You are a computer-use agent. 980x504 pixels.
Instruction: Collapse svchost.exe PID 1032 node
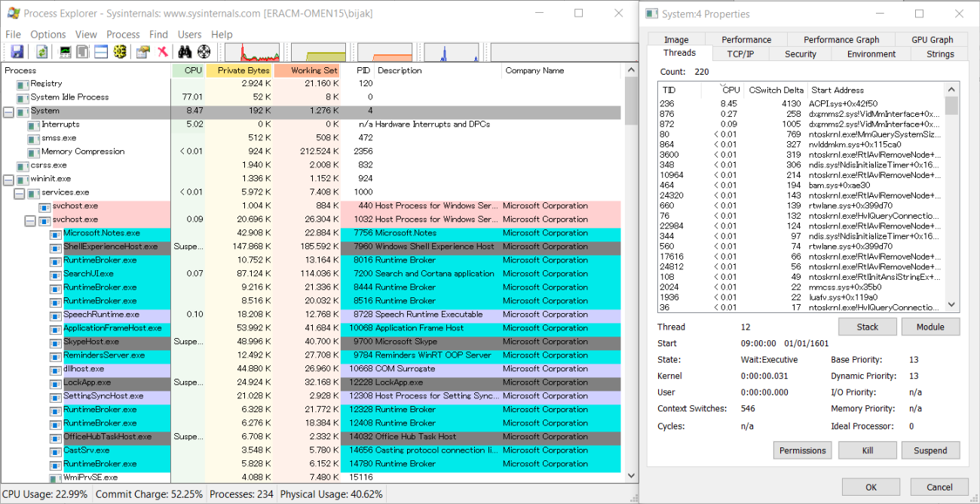(x=30, y=220)
